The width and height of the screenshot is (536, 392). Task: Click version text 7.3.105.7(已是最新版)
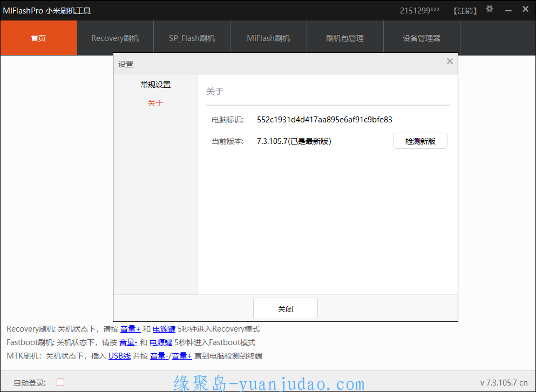(294, 141)
